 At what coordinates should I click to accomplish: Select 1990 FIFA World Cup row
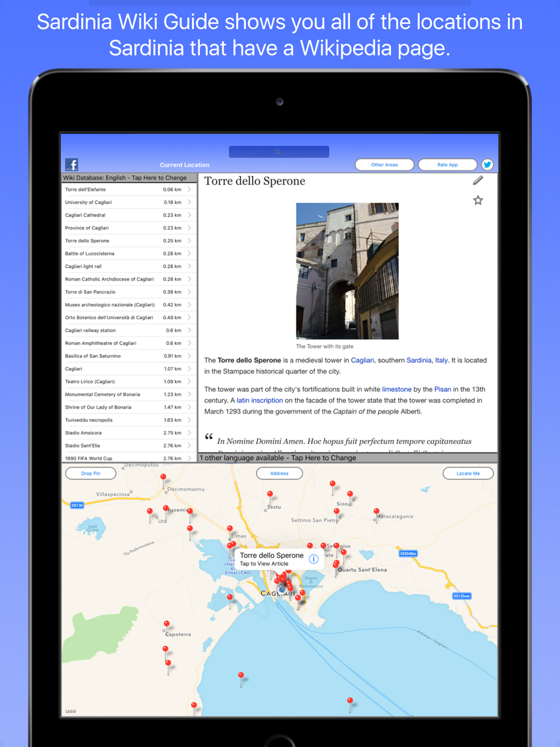129,458
